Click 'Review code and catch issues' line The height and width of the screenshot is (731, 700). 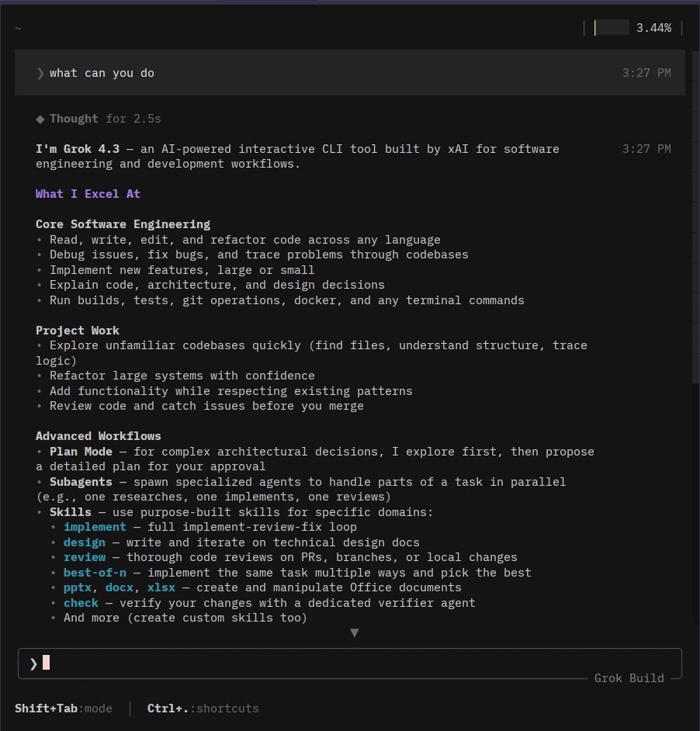206,406
